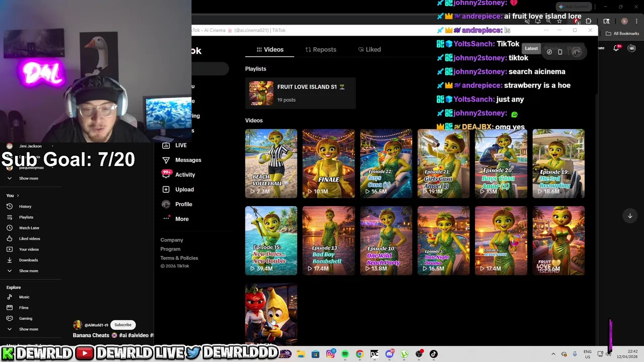
Task: Play the FINALE video thumbnail
Action: [329, 163]
